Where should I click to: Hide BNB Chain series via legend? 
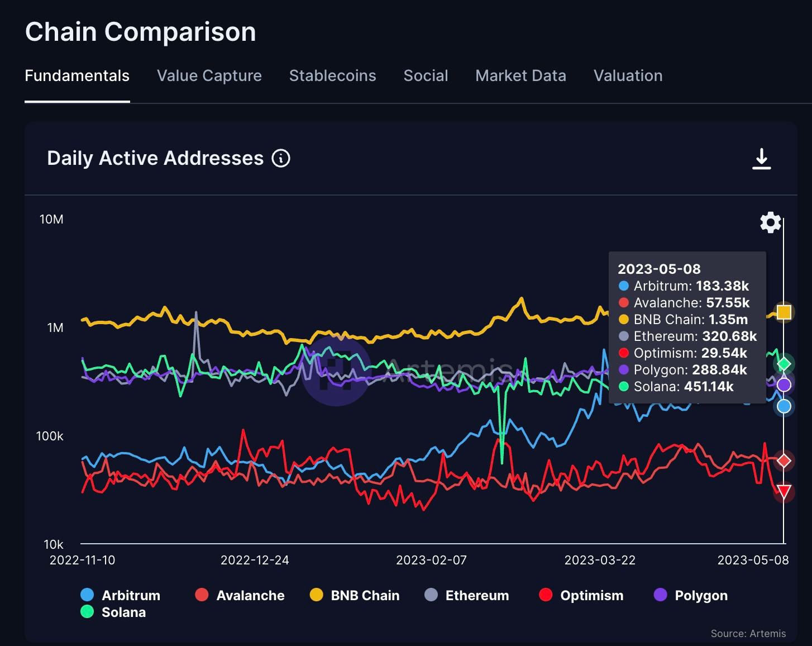pos(355,595)
